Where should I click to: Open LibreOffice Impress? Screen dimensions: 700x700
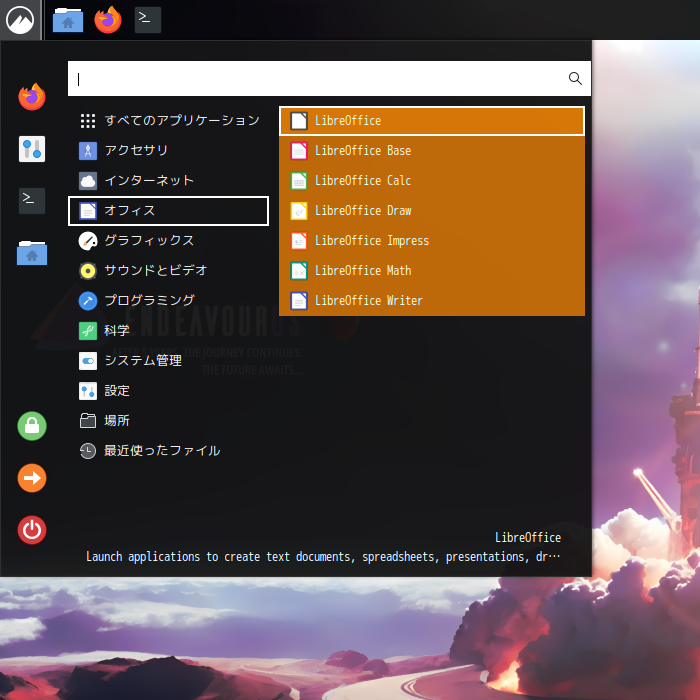[x=432, y=241]
